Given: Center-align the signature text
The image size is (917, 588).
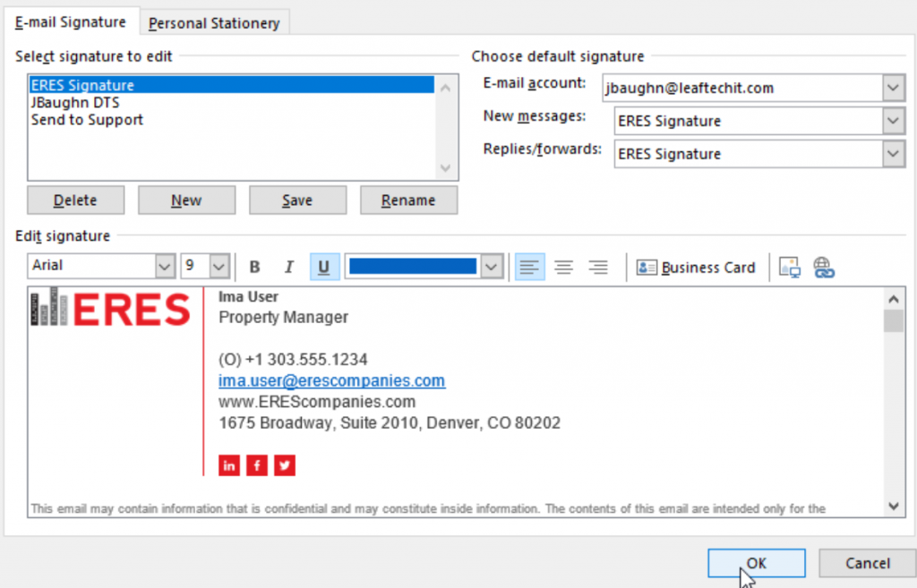Looking at the screenshot, I should click(563, 266).
